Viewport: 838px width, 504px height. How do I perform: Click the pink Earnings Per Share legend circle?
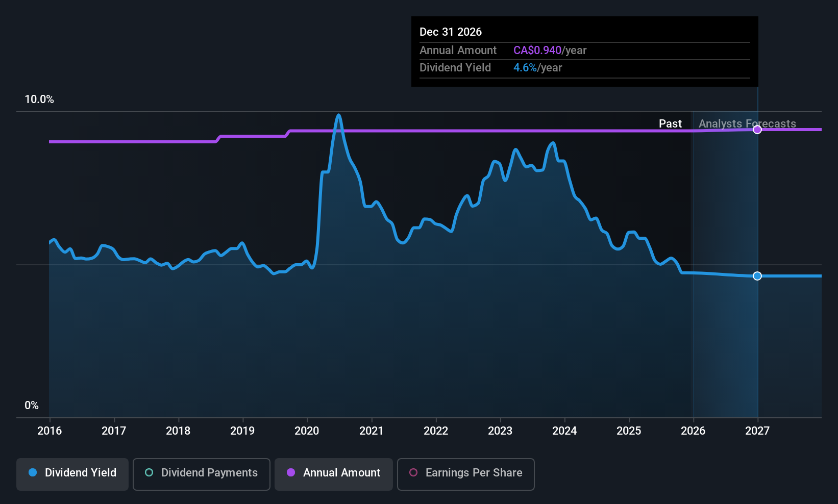coord(413,473)
